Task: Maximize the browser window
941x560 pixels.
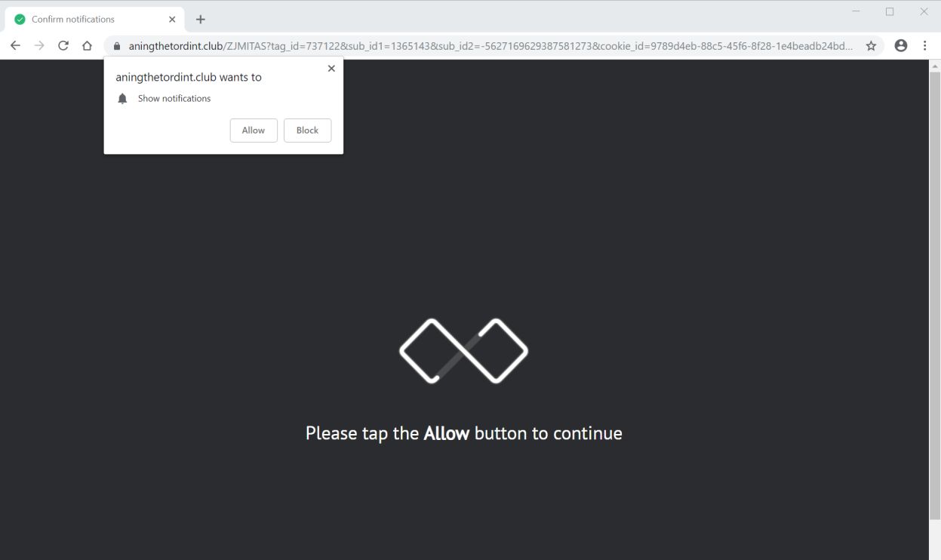Action: click(x=890, y=11)
